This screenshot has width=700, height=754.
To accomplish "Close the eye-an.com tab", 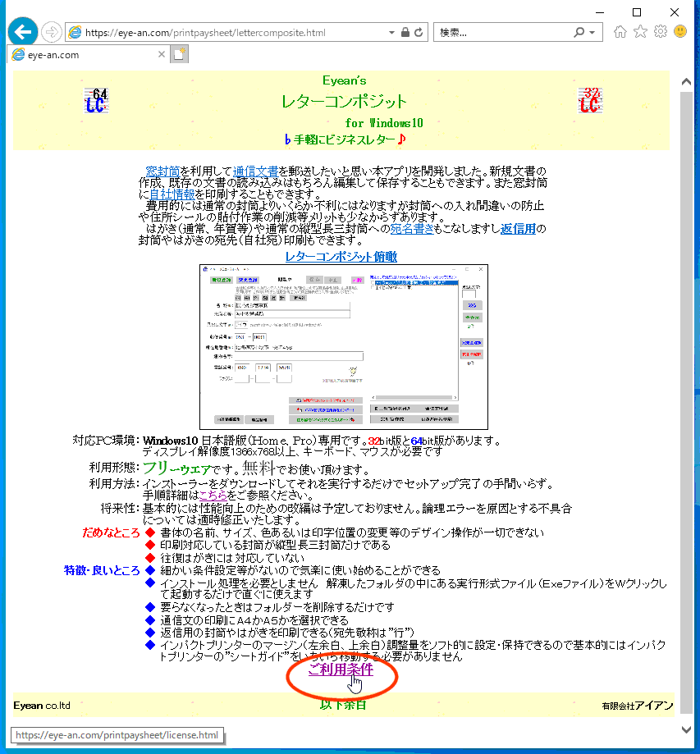I will 161,55.
